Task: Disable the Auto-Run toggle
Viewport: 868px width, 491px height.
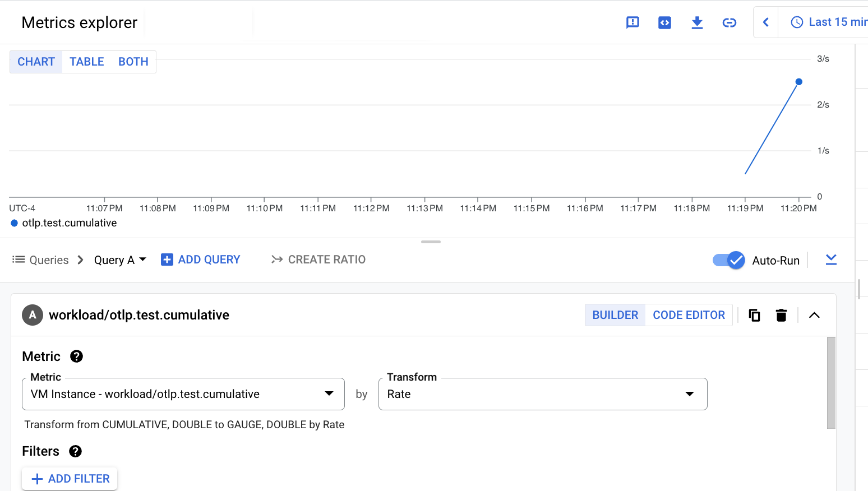Action: click(728, 260)
